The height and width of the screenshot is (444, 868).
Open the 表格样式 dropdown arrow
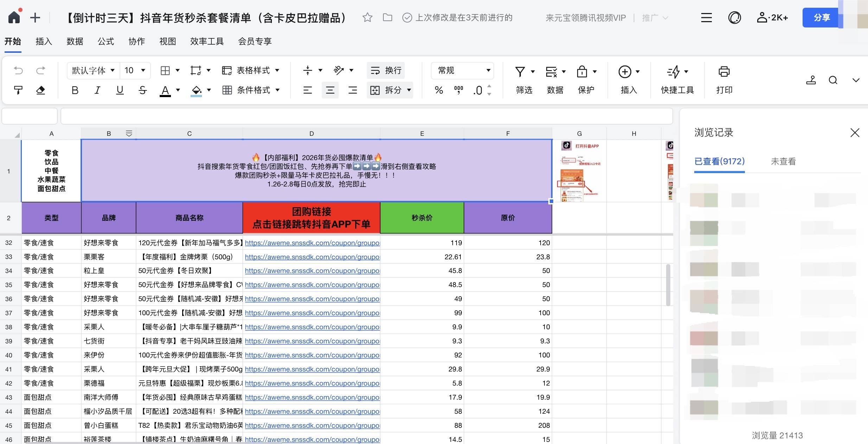tap(277, 70)
